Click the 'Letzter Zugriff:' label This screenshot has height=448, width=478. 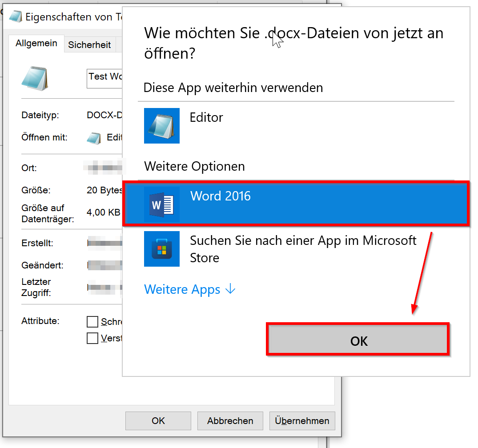coord(36,287)
